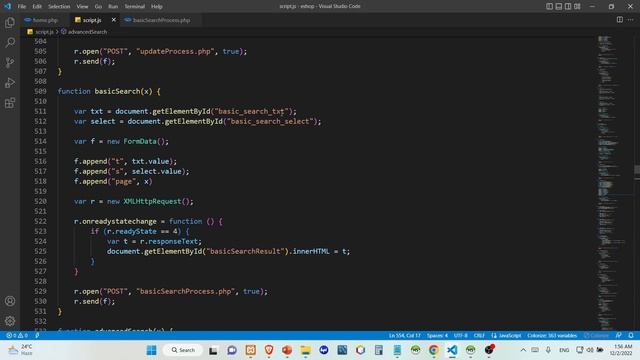The image size is (640, 360).
Task: Open the File menu
Action: [22, 7]
